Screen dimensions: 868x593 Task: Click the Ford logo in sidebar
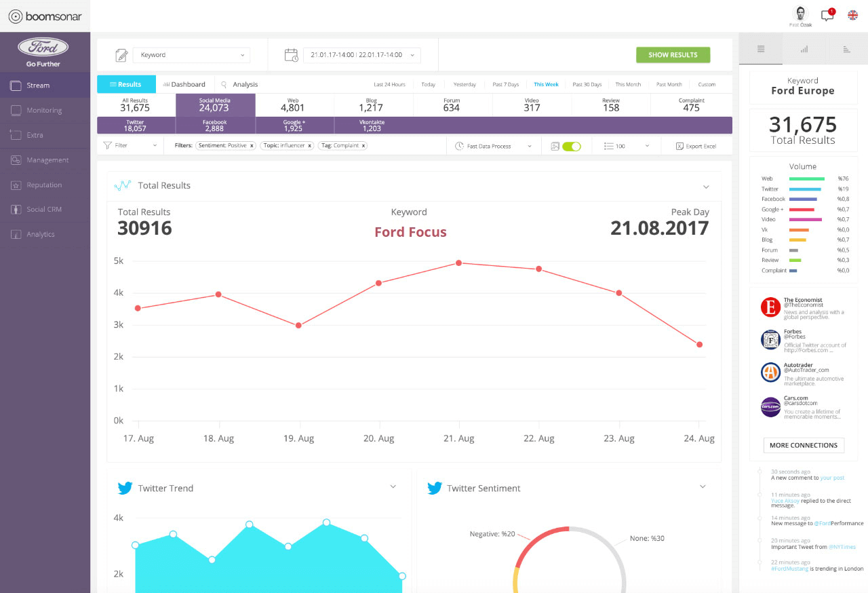43,47
